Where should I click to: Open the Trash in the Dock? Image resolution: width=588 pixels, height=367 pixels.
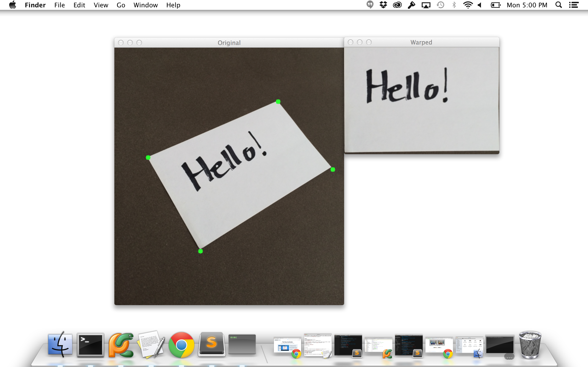[530, 345]
